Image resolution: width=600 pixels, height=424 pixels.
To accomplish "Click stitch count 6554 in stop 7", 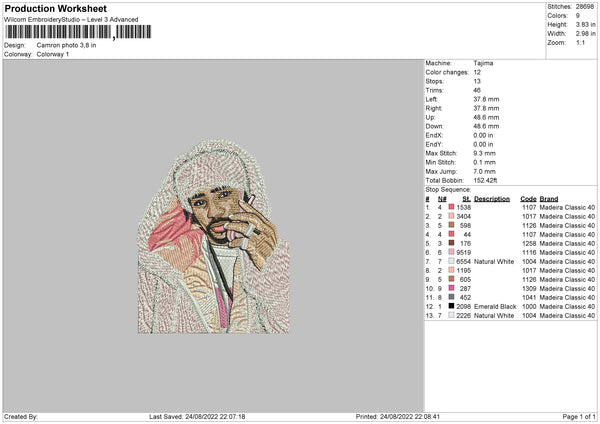I will coord(463,262).
